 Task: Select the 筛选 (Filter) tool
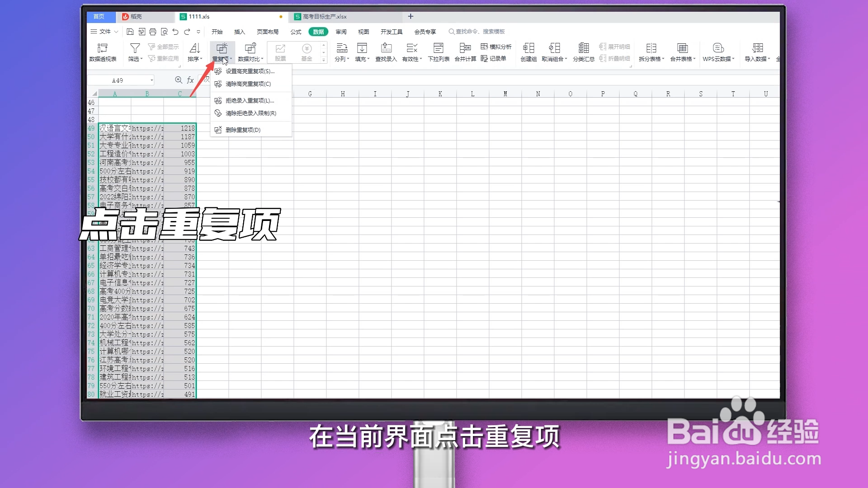coord(134,52)
